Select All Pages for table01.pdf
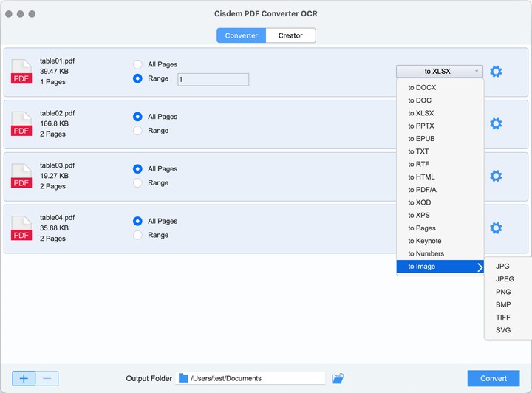 tap(137, 64)
